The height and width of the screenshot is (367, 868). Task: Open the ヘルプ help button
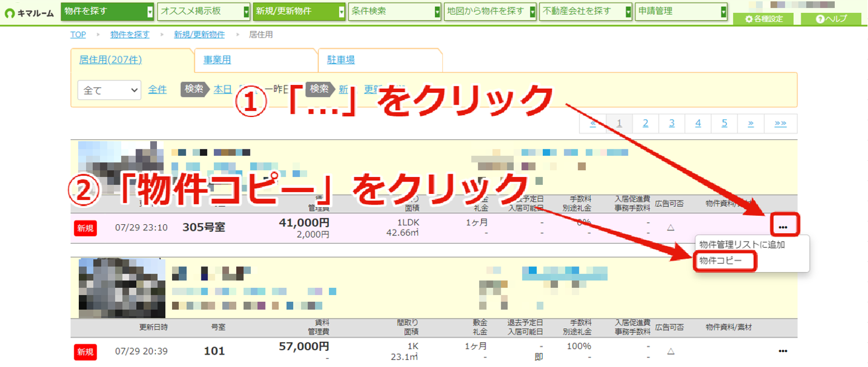coord(831,19)
